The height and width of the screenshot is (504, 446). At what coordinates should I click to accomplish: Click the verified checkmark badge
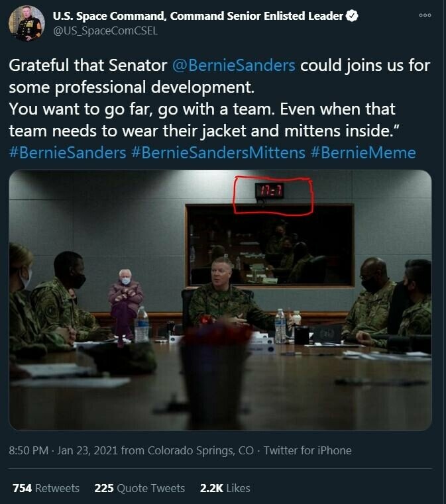(x=353, y=17)
